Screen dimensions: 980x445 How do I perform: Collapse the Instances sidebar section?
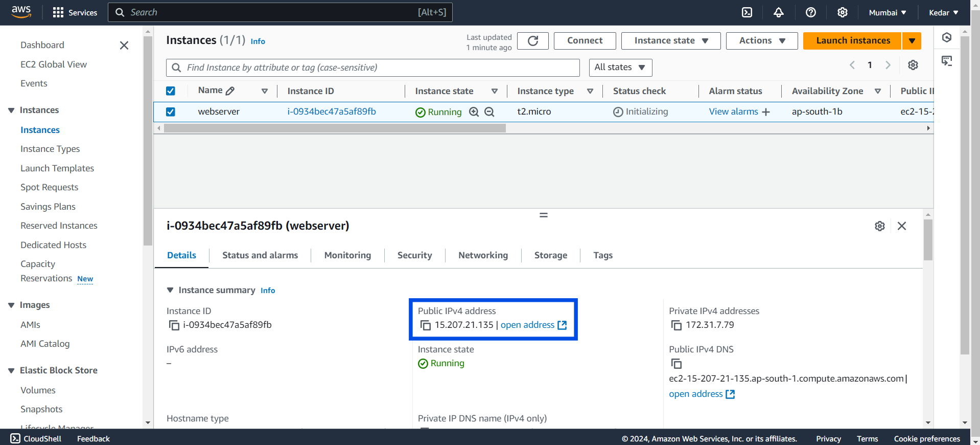tap(11, 110)
